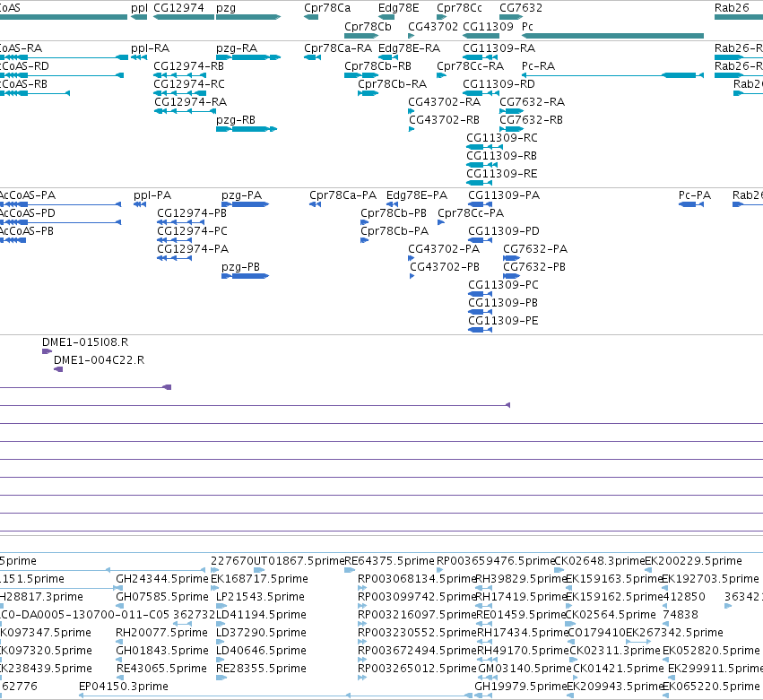Click EST CK02648.3prime
This screenshot has width=763, height=700.
600,561
